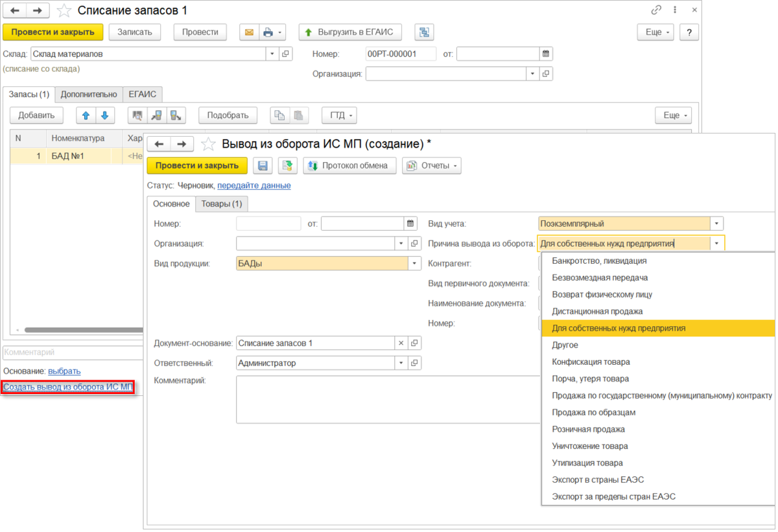Click data collection terminal icon in Запасы toolbar
This screenshot has width=778, height=532.
coord(156,115)
